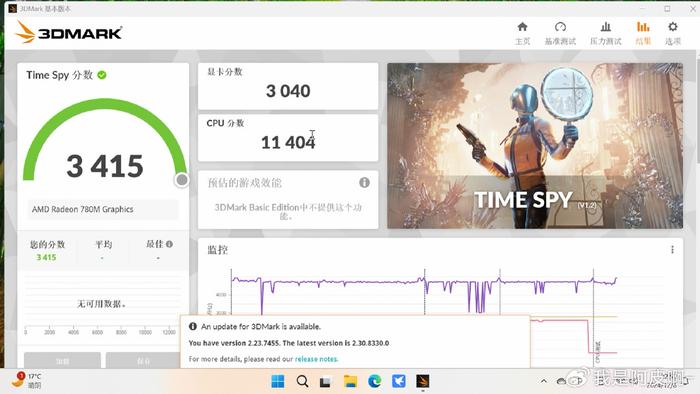Screen dimensions: 700x394
Task: Open taskbar Search magnifier icon
Action: coord(302,381)
